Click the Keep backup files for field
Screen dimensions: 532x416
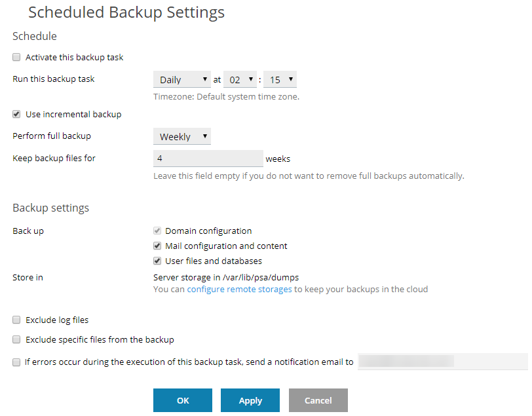pyautogui.click(x=208, y=159)
